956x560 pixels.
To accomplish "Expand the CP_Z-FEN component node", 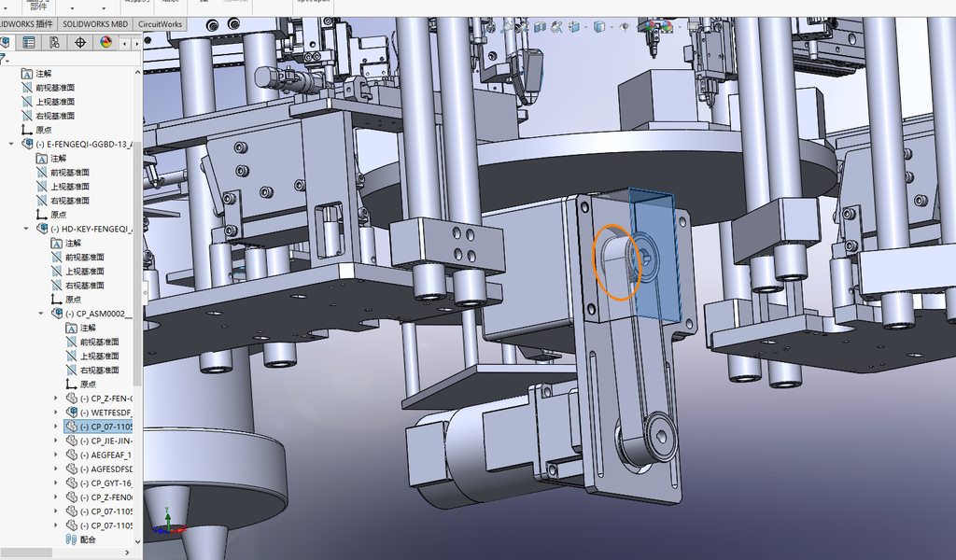I will point(55,398).
